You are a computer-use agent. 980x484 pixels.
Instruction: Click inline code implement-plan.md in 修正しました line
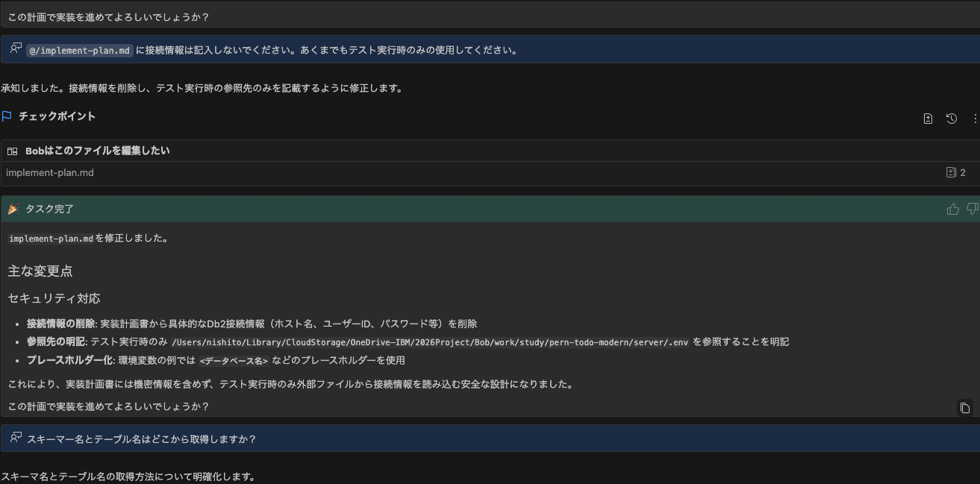click(x=51, y=239)
